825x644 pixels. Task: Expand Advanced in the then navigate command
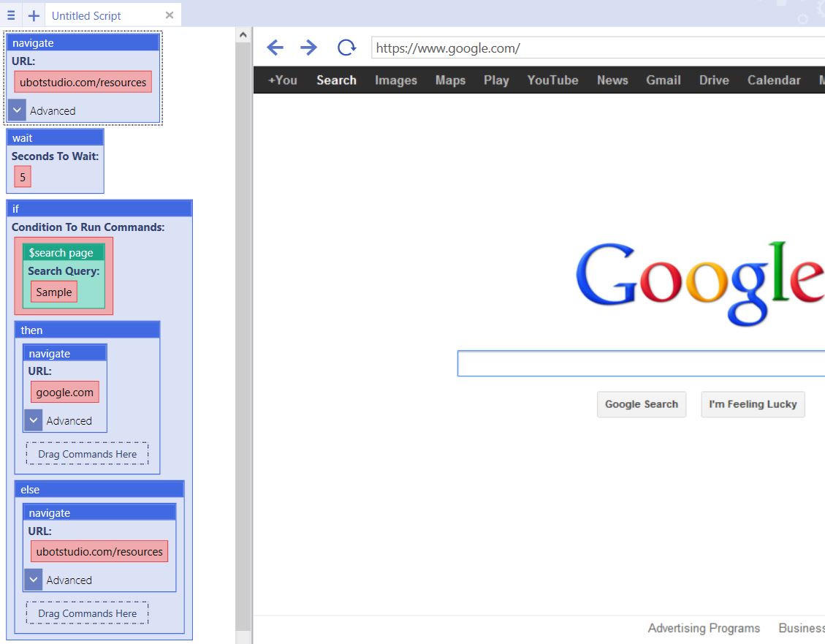[33, 420]
